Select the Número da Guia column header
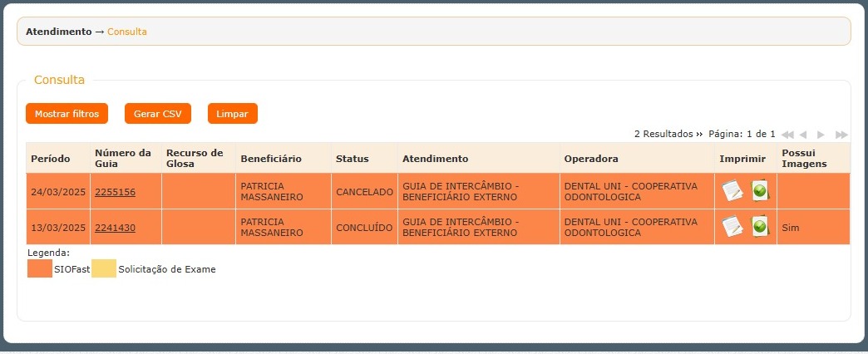Viewport: 868px width, 354px height. [126, 158]
